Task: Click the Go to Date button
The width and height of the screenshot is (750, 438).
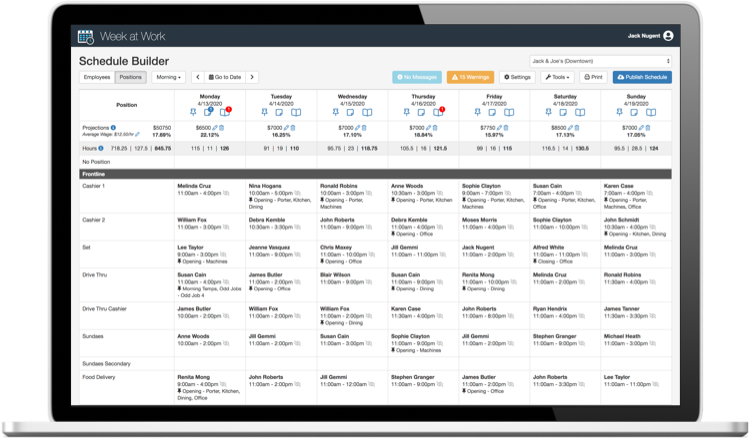Action: click(x=224, y=76)
